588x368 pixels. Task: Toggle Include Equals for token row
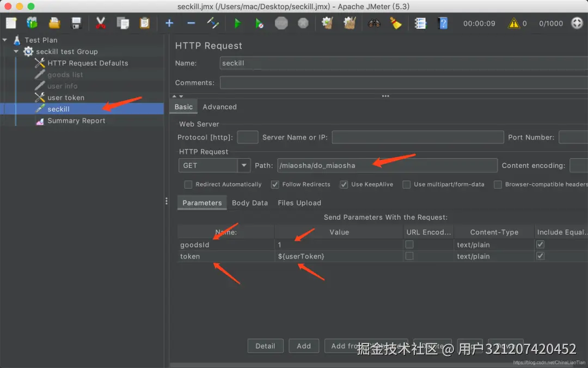tap(541, 256)
